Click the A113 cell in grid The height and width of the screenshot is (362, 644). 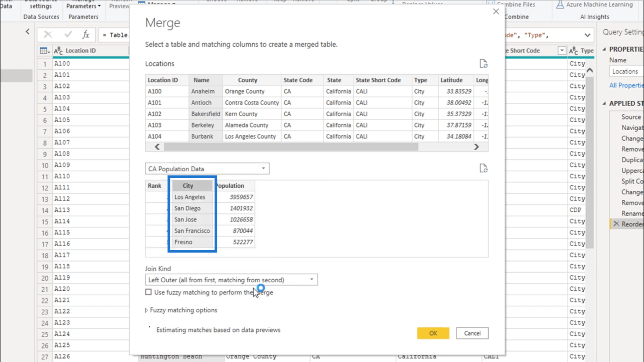tap(91, 210)
